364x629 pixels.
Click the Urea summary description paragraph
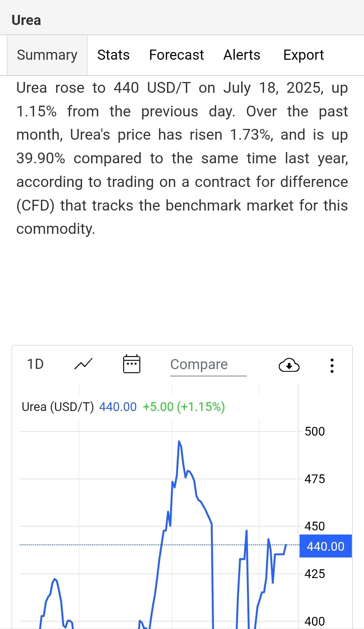click(x=182, y=158)
